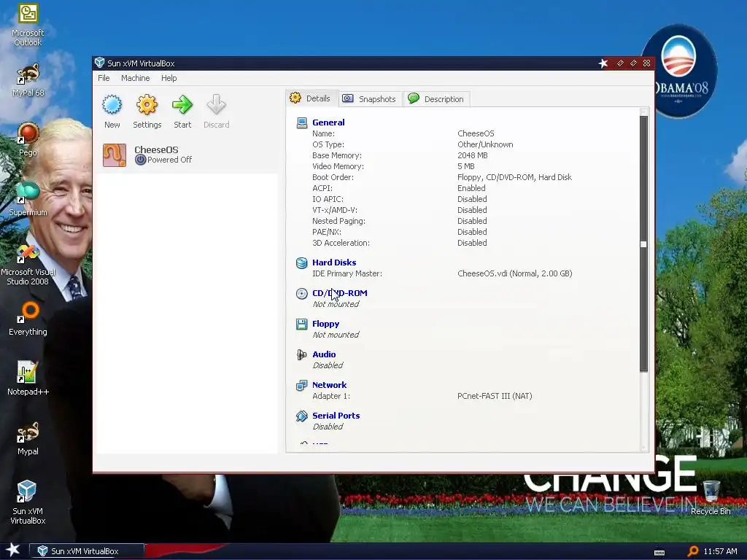Click the Other/Unknown OS type value
747x560 pixels.
point(485,144)
